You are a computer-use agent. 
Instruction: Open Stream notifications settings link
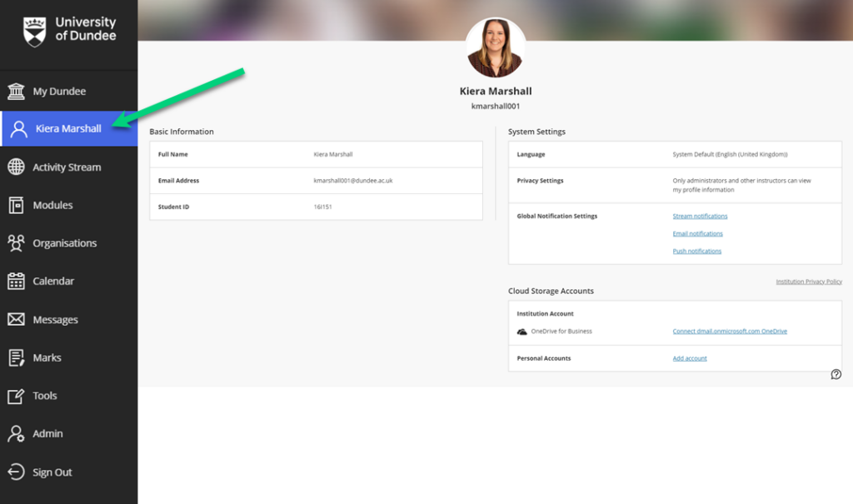700,216
